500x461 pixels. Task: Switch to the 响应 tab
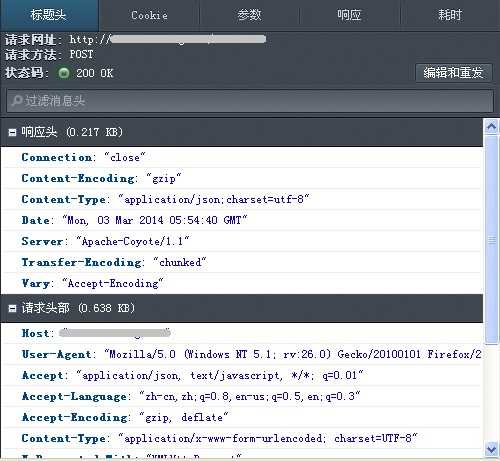coord(349,15)
